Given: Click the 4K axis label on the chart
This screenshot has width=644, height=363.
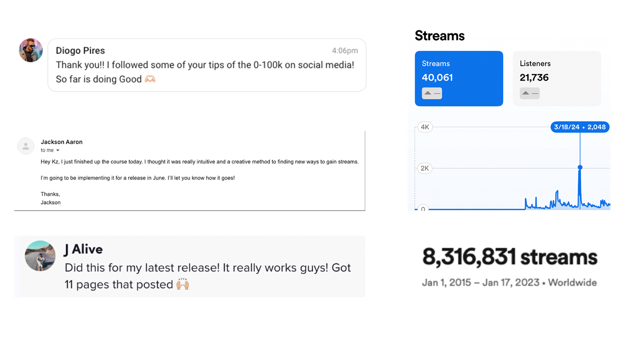Looking at the screenshot, I should pos(425,127).
